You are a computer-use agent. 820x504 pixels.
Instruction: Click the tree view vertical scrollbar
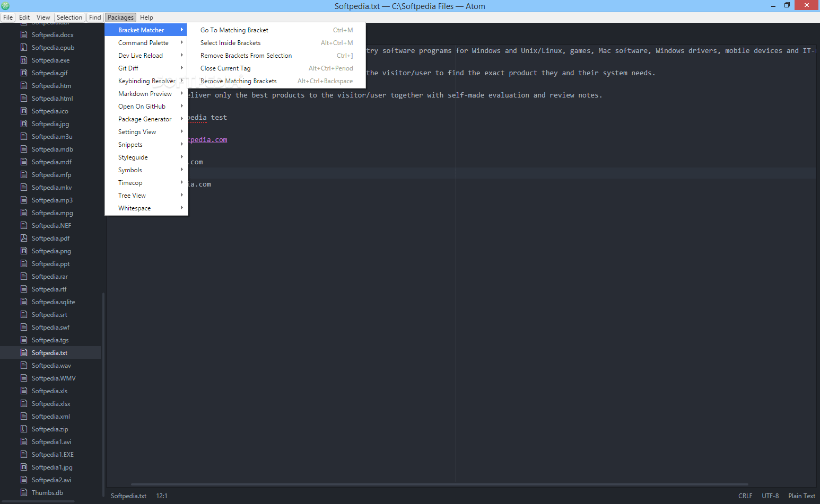[103, 394]
